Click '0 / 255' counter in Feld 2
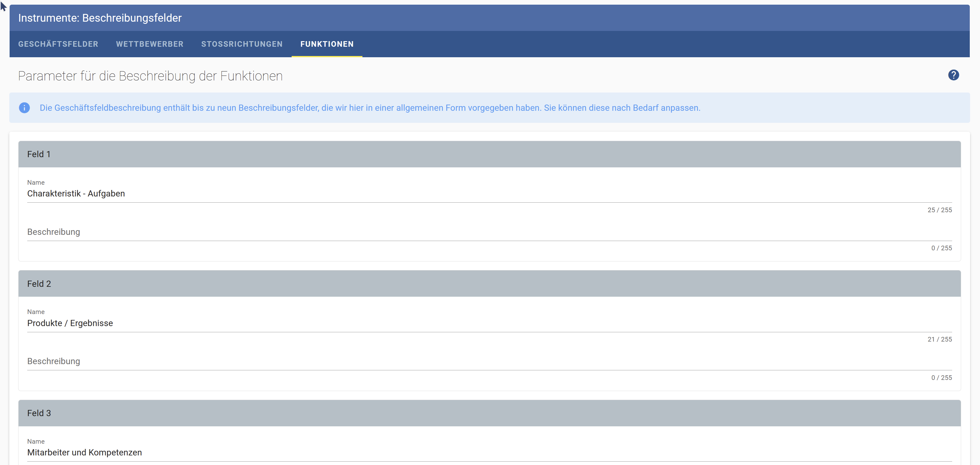 pos(942,378)
